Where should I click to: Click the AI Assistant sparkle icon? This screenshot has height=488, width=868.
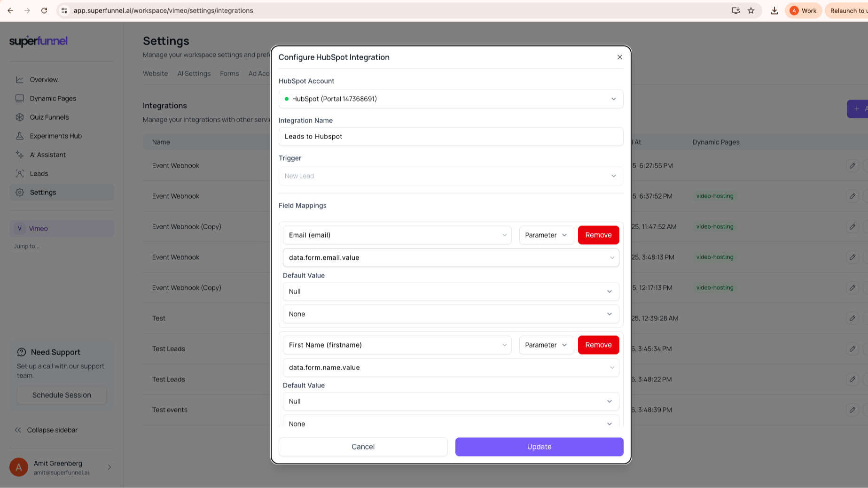20,155
